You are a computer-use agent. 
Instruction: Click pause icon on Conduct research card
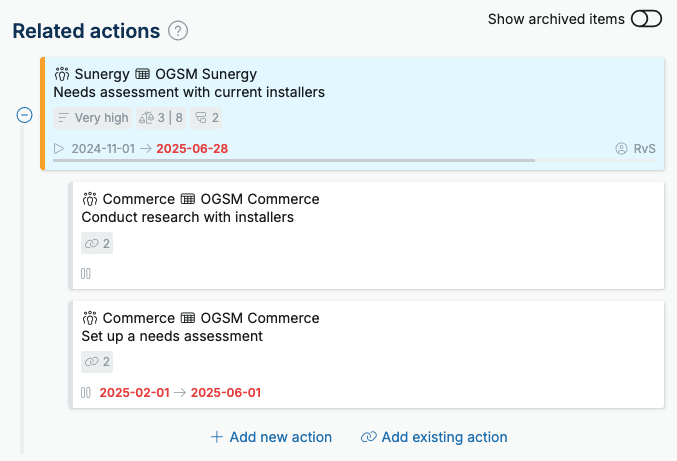[x=85, y=274]
